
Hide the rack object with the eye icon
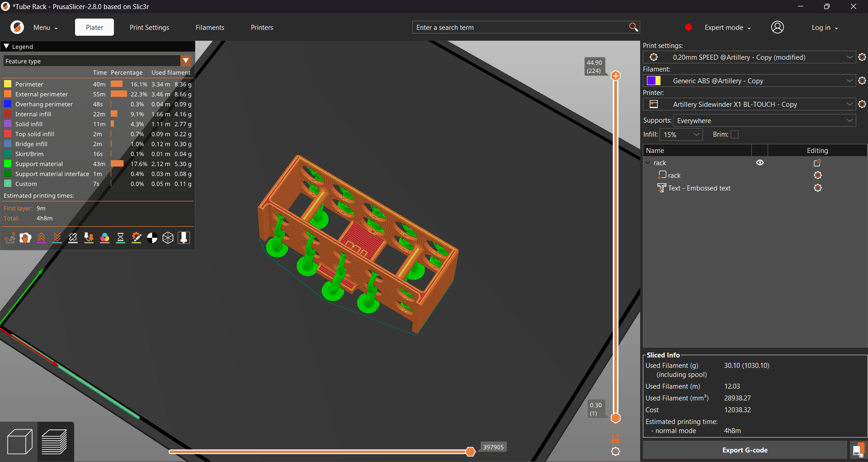coord(759,163)
